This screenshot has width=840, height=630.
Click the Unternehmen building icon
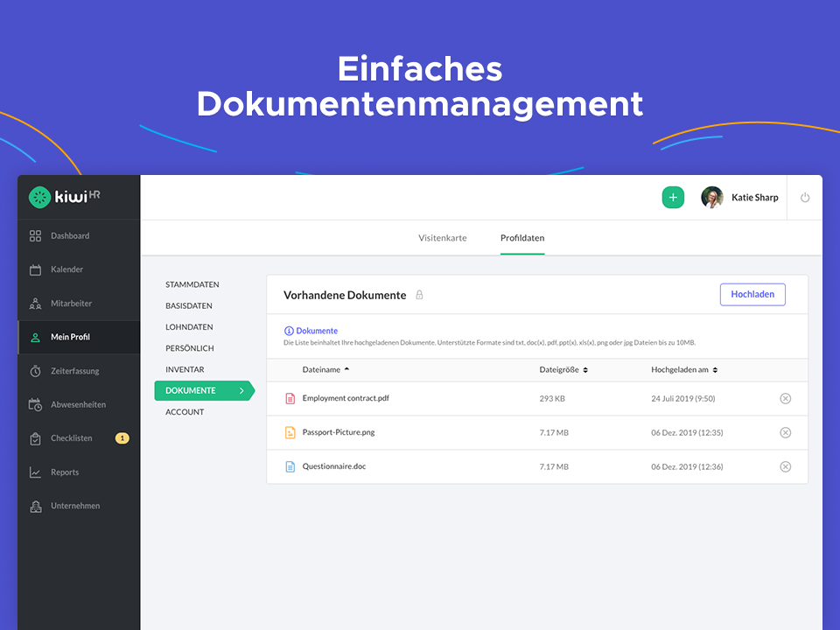(35, 507)
